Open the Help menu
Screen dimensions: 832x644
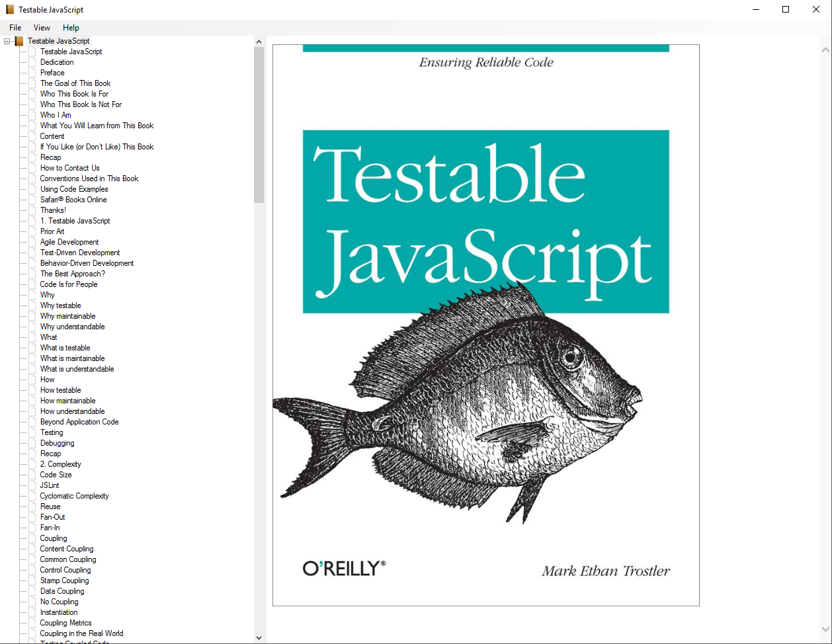(x=71, y=28)
